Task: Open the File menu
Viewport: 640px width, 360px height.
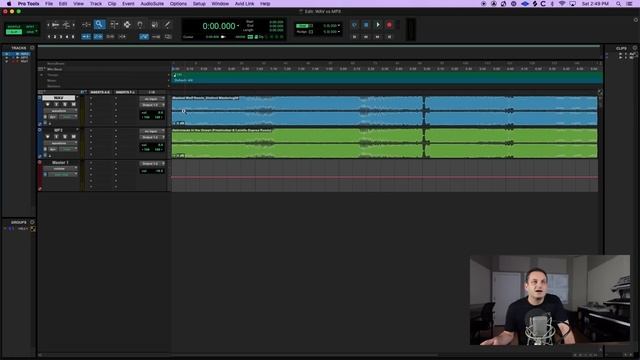Action: (x=49, y=4)
